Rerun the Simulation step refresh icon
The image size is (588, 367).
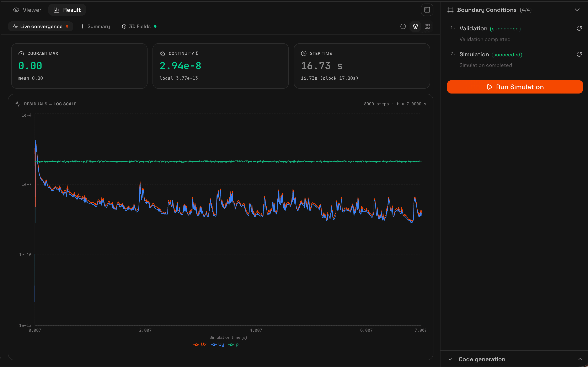pyautogui.click(x=579, y=54)
